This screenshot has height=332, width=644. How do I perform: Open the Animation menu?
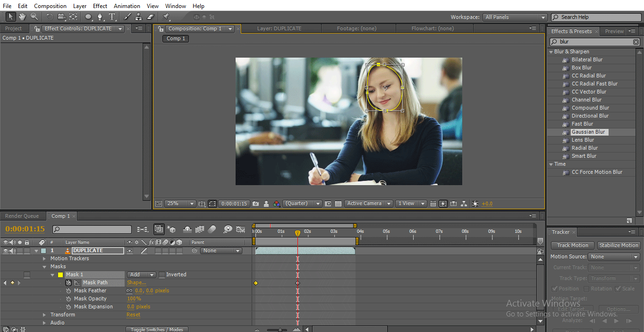click(127, 6)
